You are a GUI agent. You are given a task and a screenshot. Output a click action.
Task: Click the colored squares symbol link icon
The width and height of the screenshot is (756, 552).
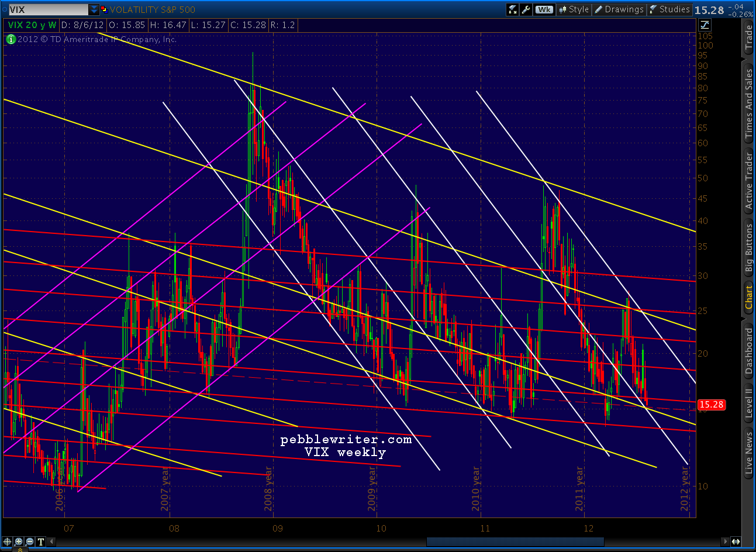pyautogui.click(x=104, y=9)
